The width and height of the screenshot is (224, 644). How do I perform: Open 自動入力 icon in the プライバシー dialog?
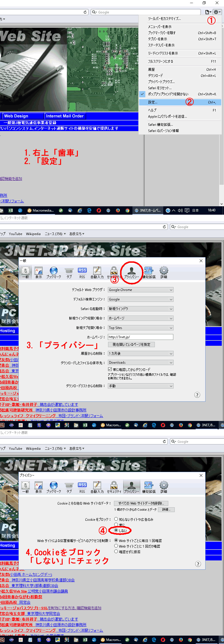(x=97, y=487)
